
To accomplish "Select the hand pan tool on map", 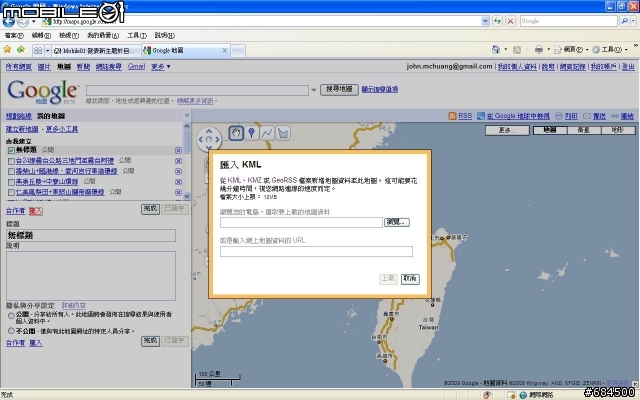I will click(236, 133).
